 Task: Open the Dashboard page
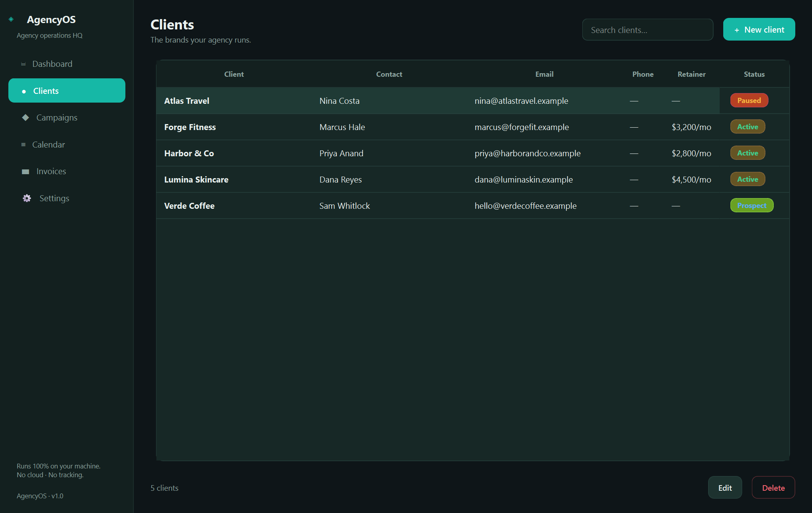point(67,64)
